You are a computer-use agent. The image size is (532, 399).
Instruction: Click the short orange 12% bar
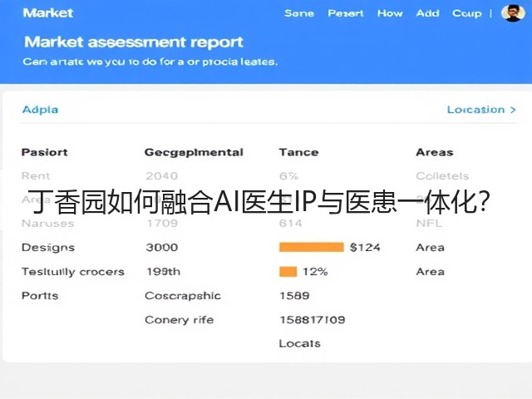point(288,272)
